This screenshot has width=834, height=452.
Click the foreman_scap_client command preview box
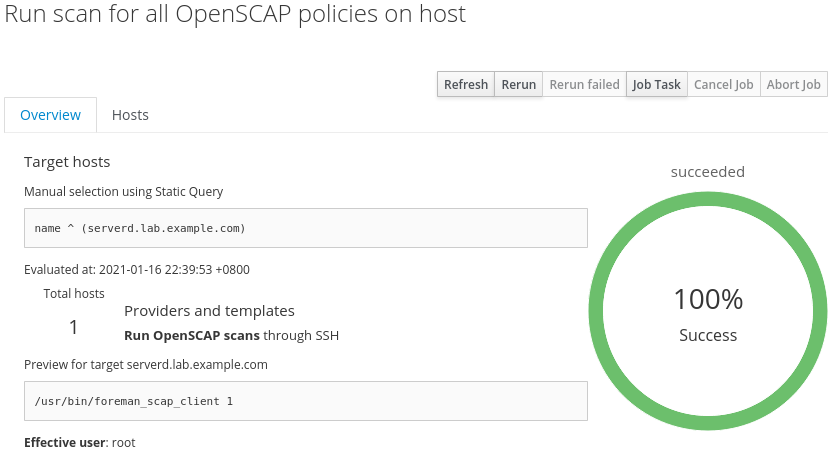(x=305, y=401)
